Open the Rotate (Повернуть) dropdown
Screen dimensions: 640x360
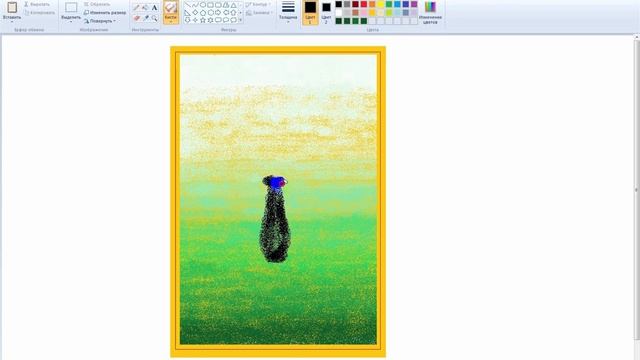point(100,21)
